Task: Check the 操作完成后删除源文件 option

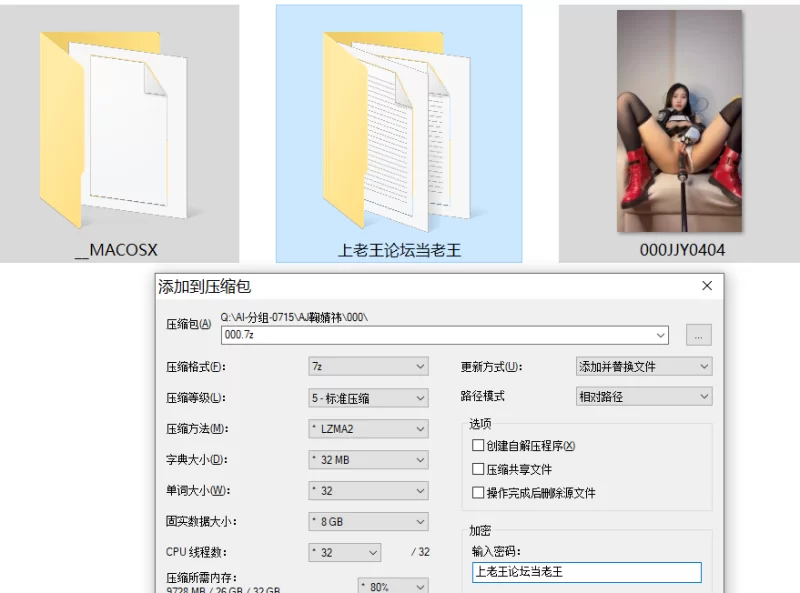Action: tap(478, 493)
